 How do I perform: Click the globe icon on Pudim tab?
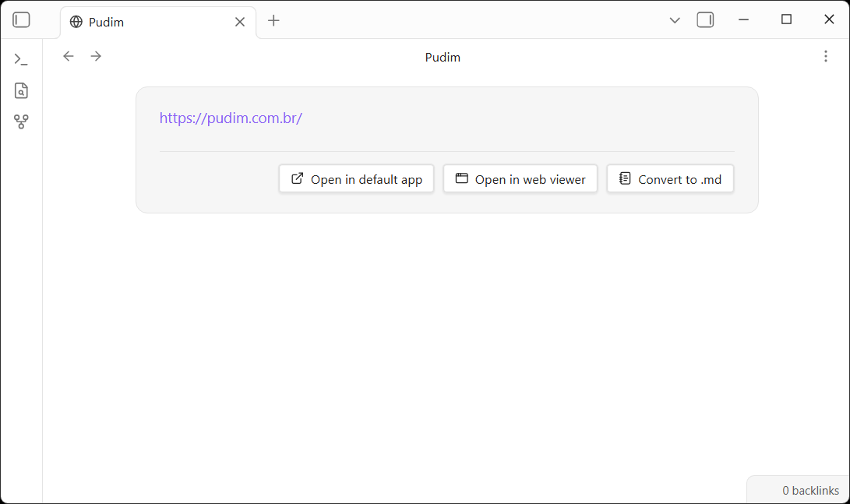point(76,23)
